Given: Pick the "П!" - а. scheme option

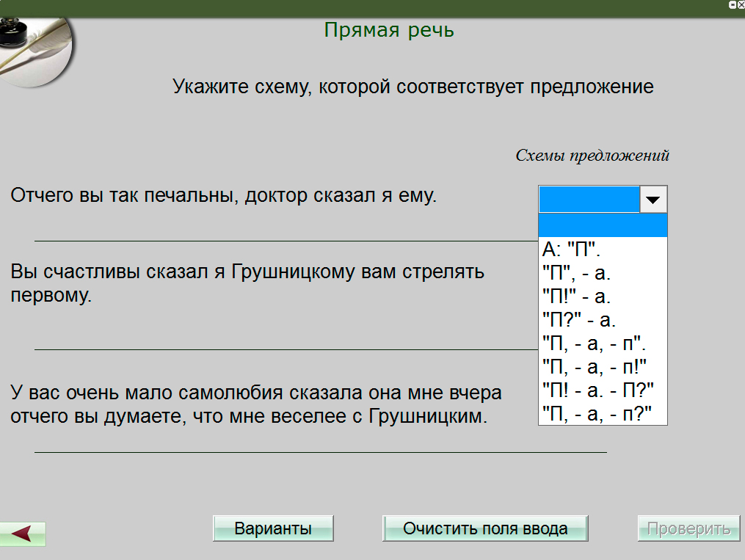Looking at the screenshot, I should (576, 297).
